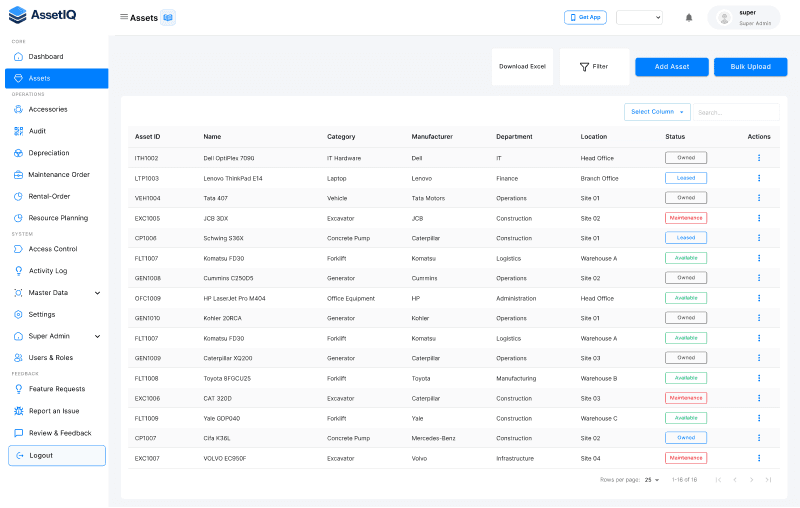
Task: Open actions menu for Tata 407
Action: (x=759, y=198)
